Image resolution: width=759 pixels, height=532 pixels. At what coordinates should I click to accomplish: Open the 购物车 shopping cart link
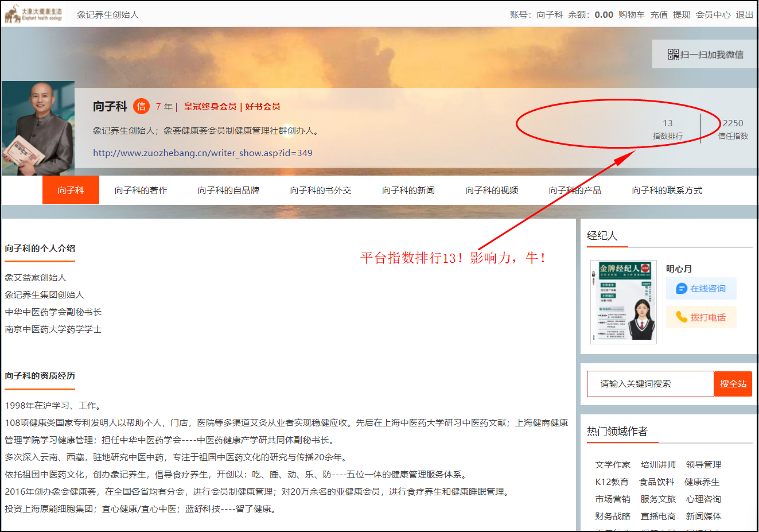[x=631, y=15]
